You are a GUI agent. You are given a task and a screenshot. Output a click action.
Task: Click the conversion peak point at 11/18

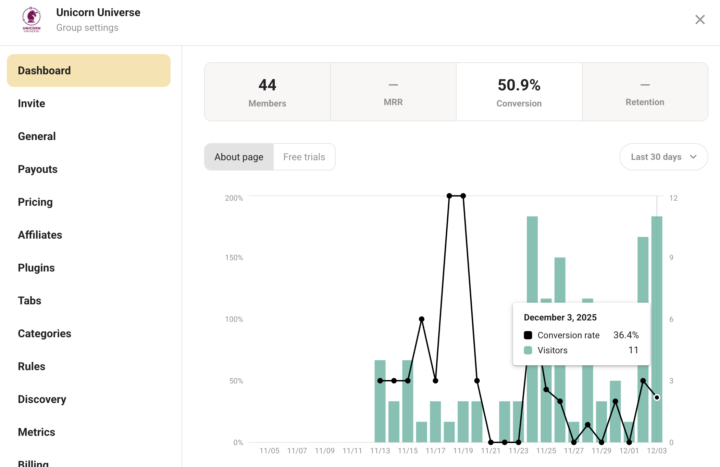(x=449, y=196)
